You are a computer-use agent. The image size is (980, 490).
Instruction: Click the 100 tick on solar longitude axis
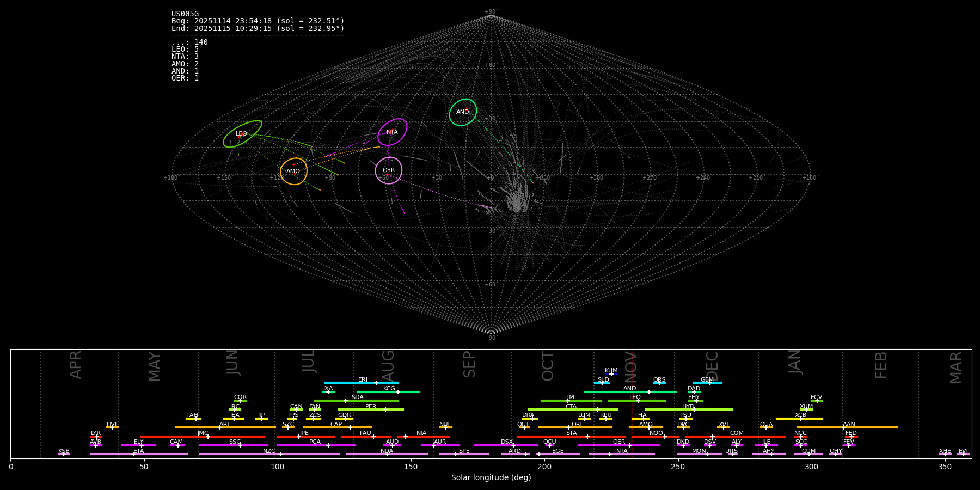pos(278,467)
